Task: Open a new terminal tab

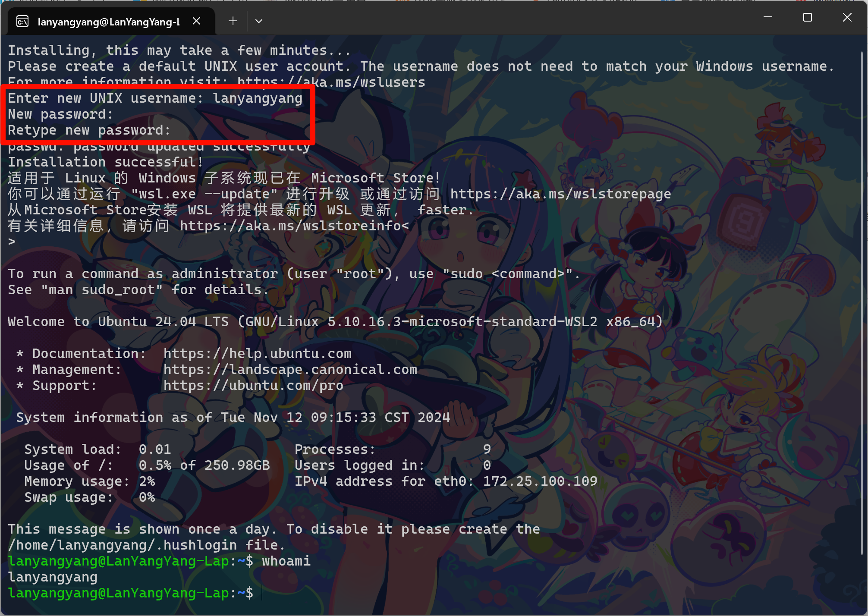Action: [x=233, y=21]
